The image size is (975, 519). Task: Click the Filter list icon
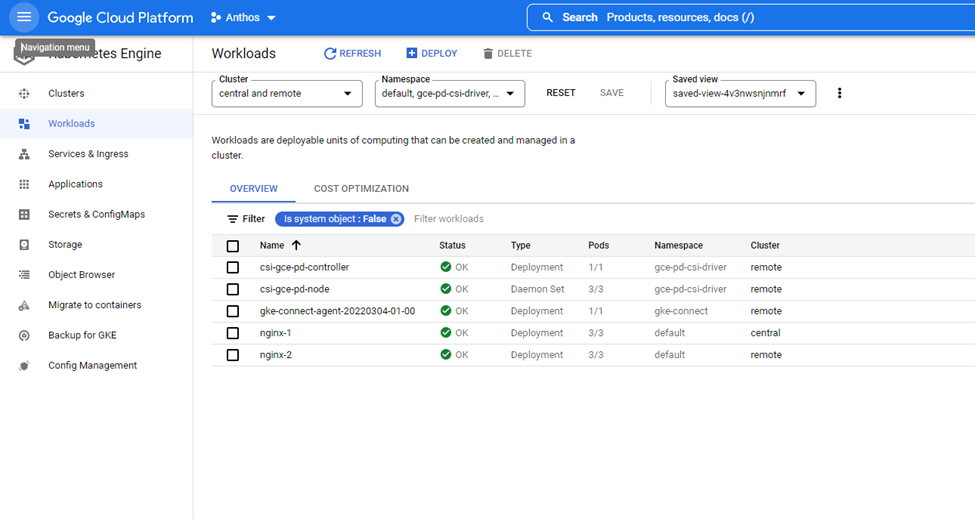point(232,219)
